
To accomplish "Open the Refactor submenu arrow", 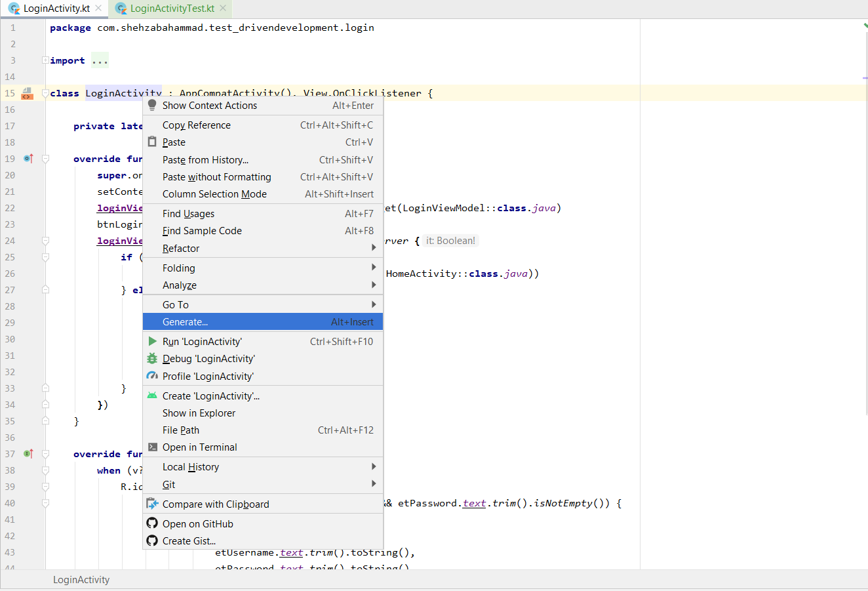I will point(374,248).
